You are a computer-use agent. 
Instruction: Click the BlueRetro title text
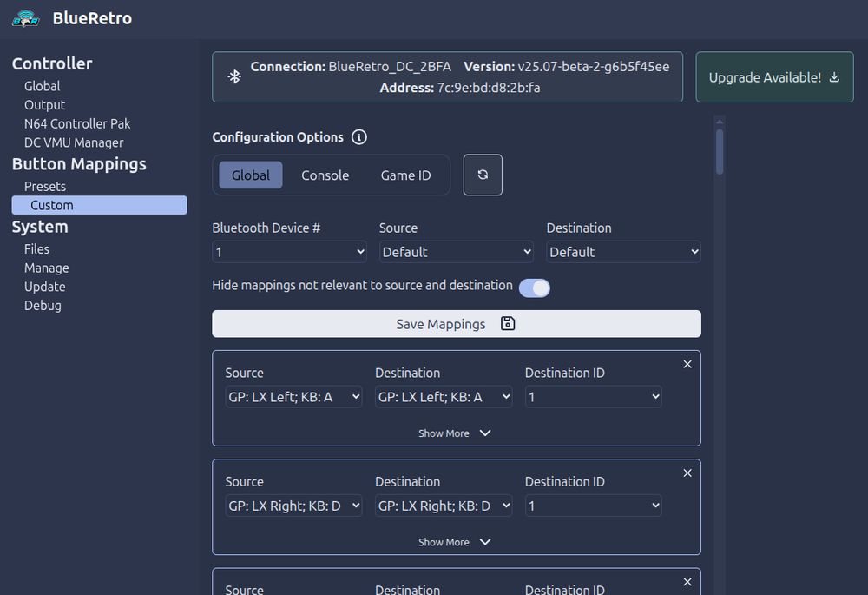(x=93, y=18)
